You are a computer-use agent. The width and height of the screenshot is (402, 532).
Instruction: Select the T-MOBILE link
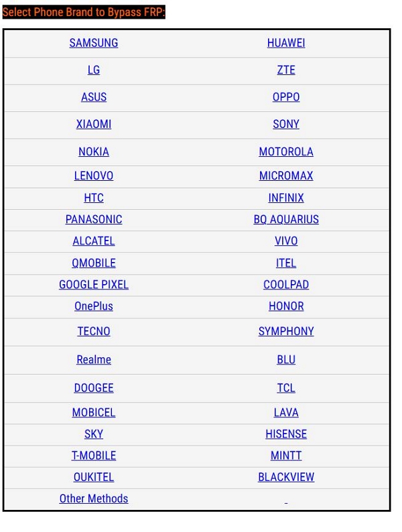pyautogui.click(x=94, y=456)
